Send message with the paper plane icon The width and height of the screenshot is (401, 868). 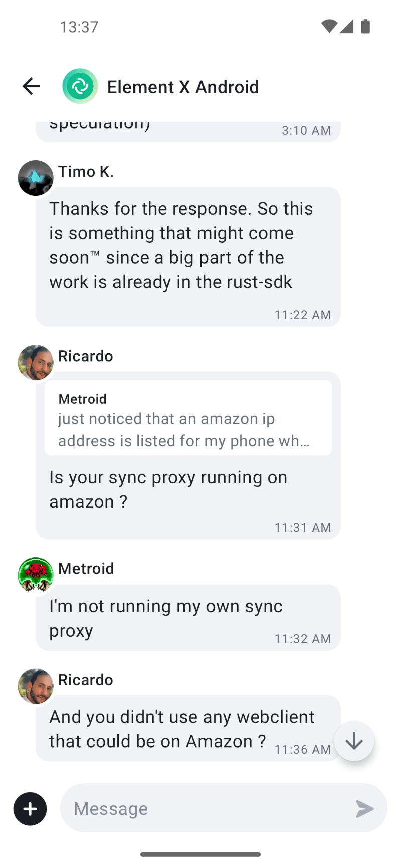[x=364, y=809]
